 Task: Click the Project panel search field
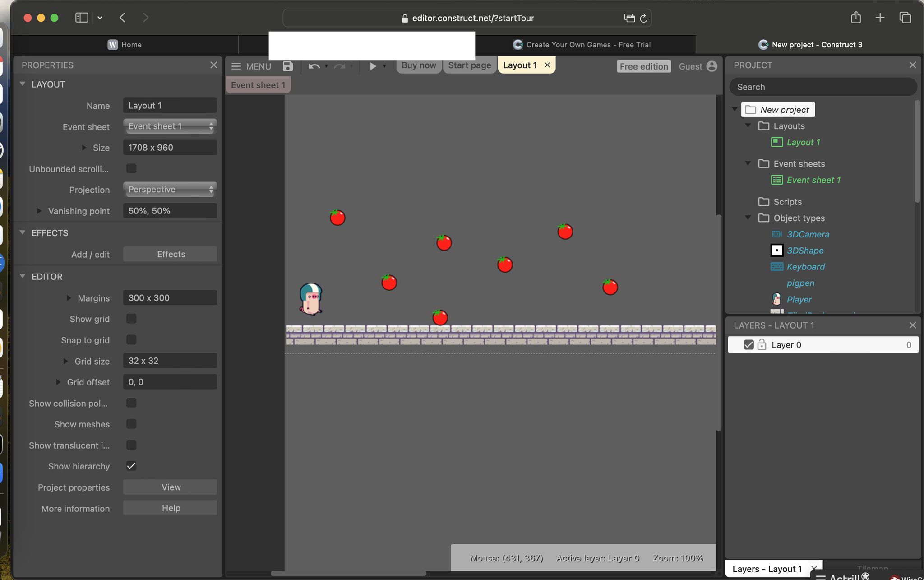[822, 87]
